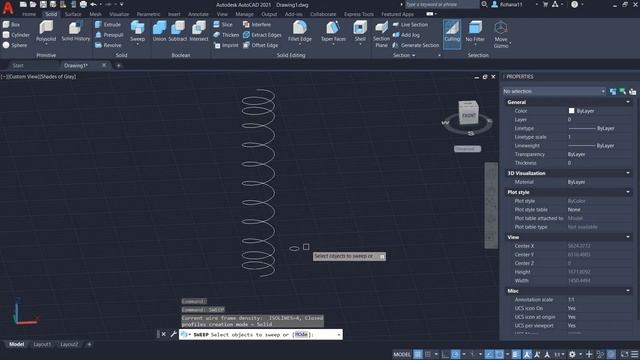Open the command line history dropdown arrow
Viewport: 640px width, 360px height.
click(338, 335)
